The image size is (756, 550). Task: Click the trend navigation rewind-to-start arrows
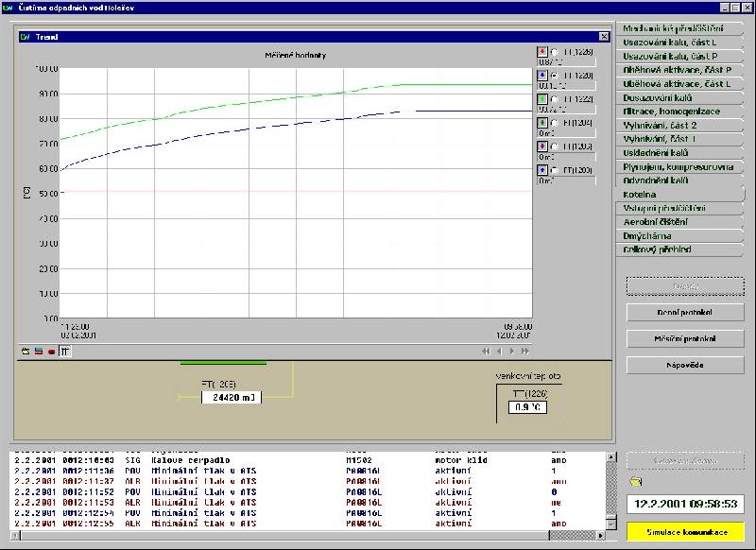pyautogui.click(x=486, y=352)
